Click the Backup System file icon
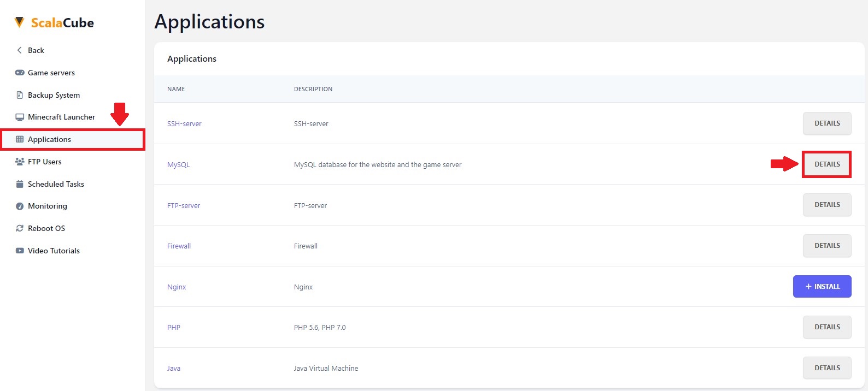Screen dimensions: 868x391 point(20,95)
